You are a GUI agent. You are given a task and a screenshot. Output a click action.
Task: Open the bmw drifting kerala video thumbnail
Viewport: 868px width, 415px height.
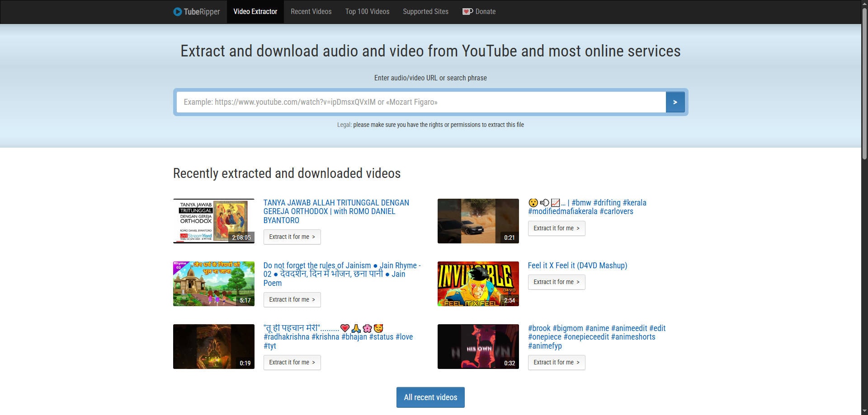point(478,221)
